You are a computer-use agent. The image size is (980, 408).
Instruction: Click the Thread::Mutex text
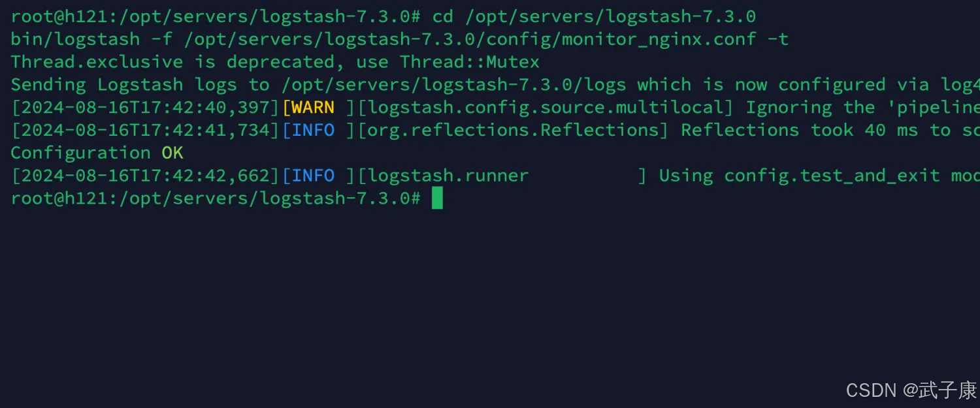pyautogui.click(x=470, y=63)
